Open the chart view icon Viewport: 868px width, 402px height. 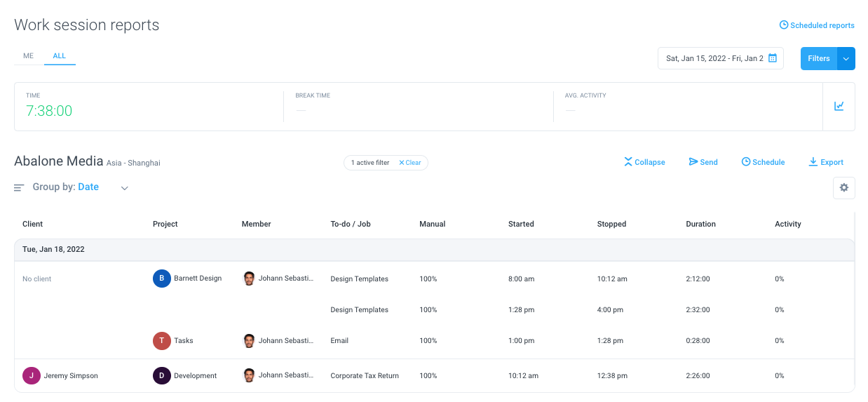(x=839, y=106)
